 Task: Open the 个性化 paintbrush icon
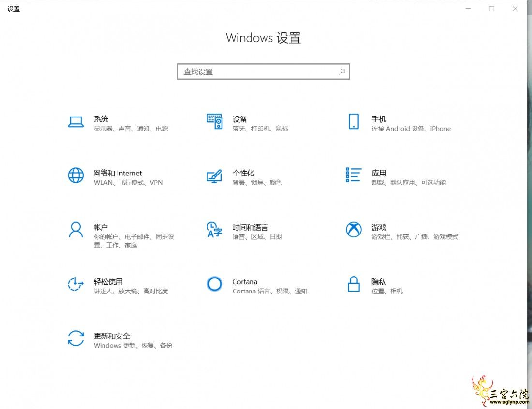(x=214, y=176)
